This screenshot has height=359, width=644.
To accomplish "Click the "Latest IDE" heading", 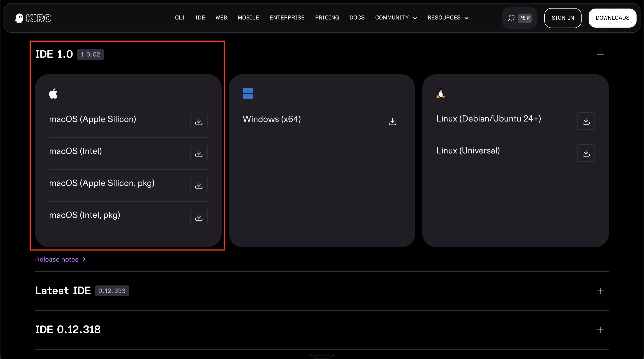I will pos(63,290).
